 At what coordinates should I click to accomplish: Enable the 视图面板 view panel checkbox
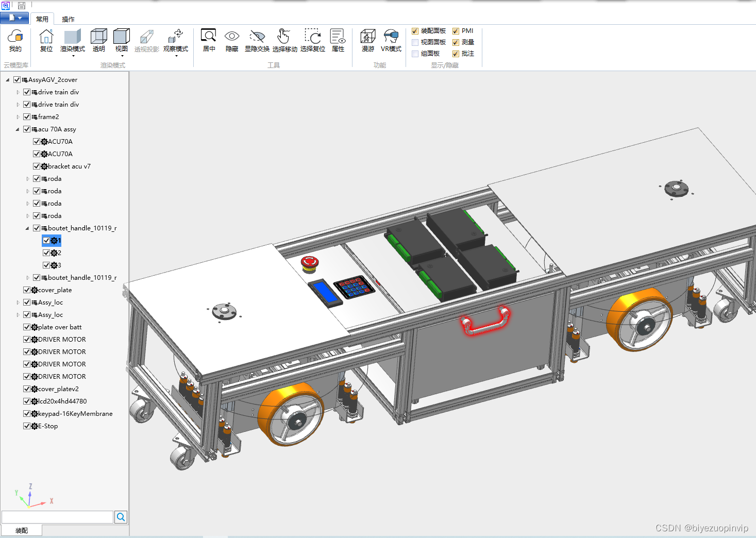pyautogui.click(x=415, y=42)
